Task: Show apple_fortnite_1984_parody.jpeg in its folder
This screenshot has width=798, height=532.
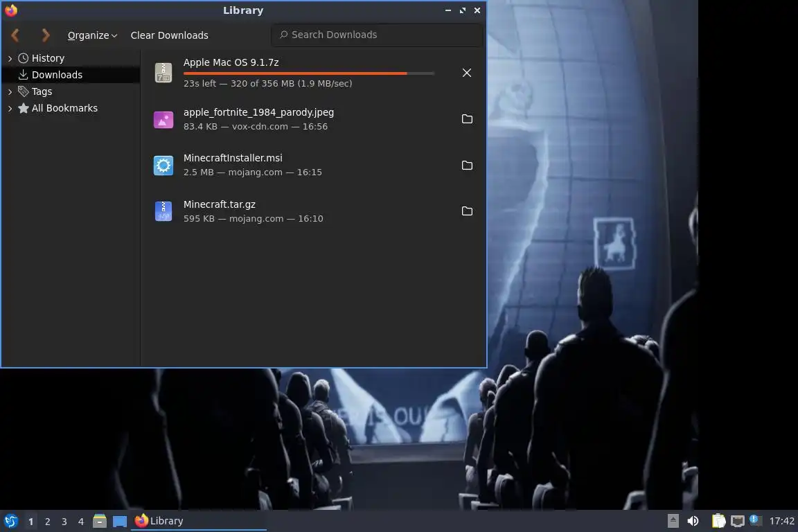Action: pyautogui.click(x=467, y=118)
